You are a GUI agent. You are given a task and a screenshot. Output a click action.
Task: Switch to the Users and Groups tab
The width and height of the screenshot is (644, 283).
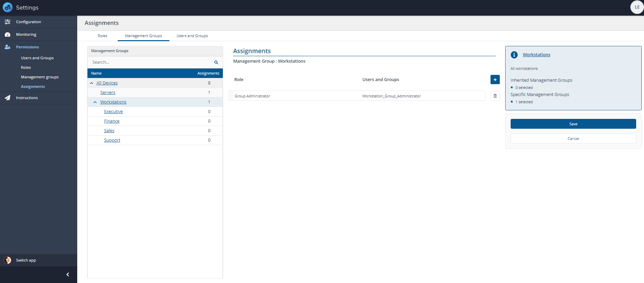click(x=192, y=36)
